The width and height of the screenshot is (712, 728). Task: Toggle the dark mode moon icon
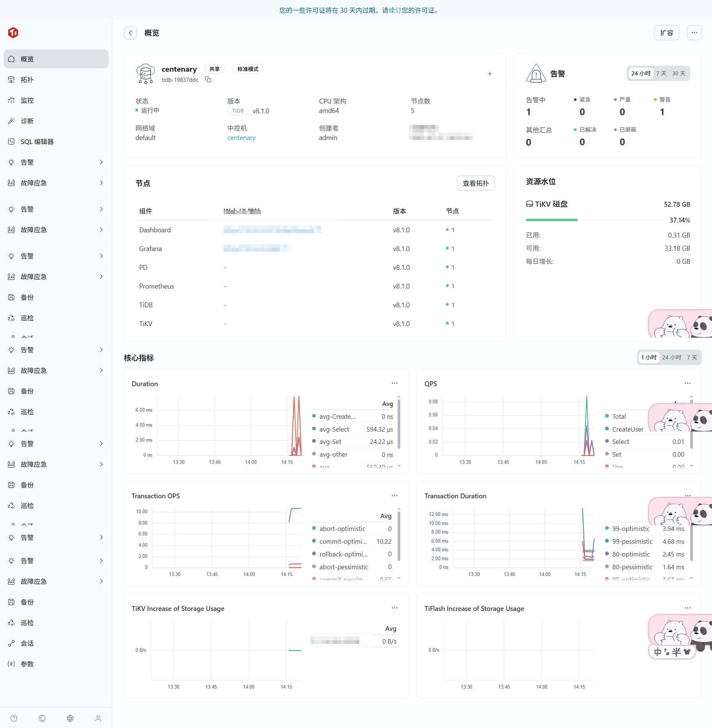pos(42,718)
